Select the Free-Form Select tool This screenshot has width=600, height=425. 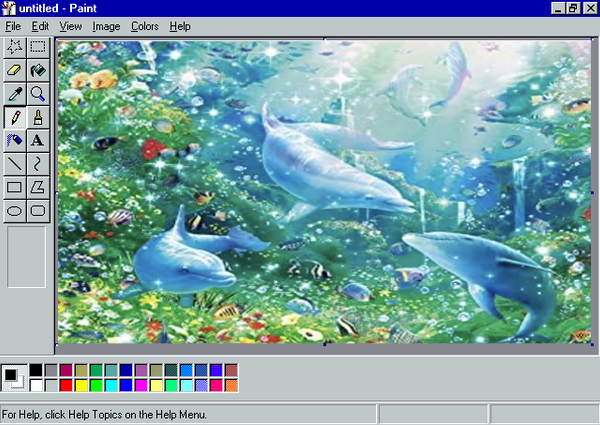[15, 47]
